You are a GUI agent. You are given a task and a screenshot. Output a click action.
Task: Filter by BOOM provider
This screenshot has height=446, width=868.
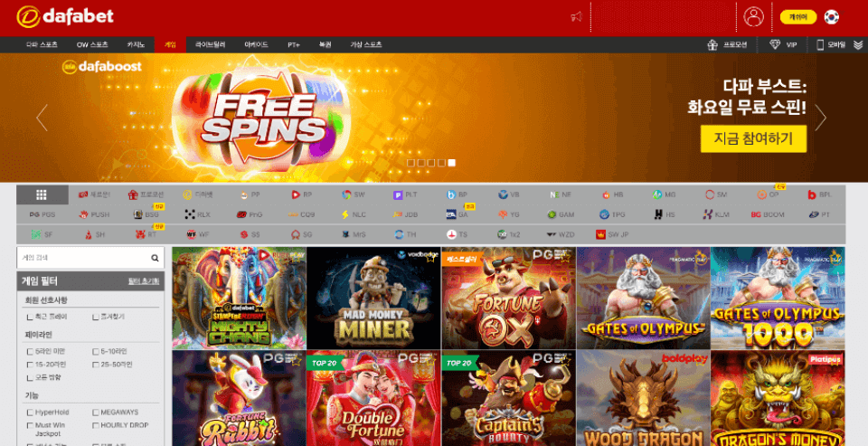768,214
